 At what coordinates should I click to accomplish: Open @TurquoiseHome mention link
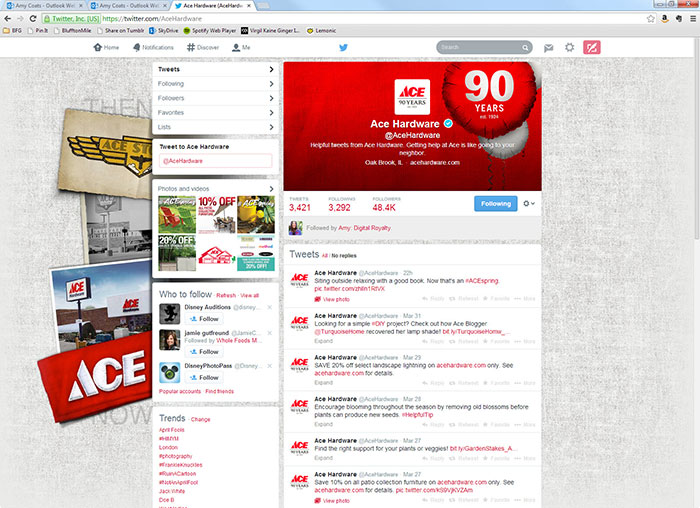click(339, 332)
